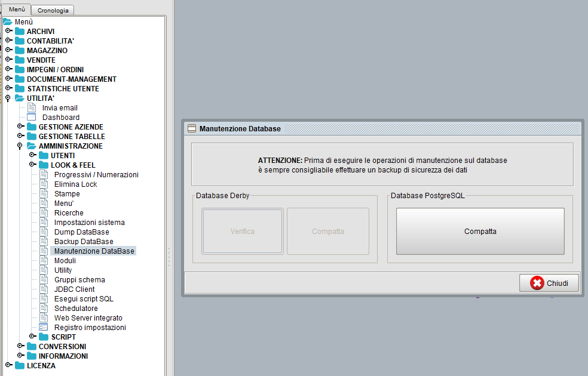Collapse the AMMINISTRAZIONE tree node
Screen dimensions: 588x376
click(20, 146)
